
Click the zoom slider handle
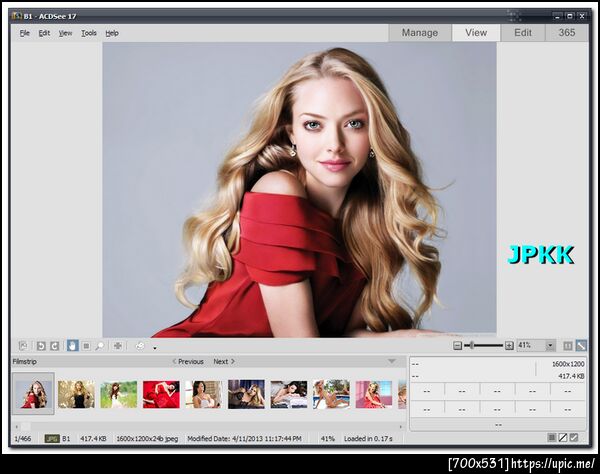(472, 346)
